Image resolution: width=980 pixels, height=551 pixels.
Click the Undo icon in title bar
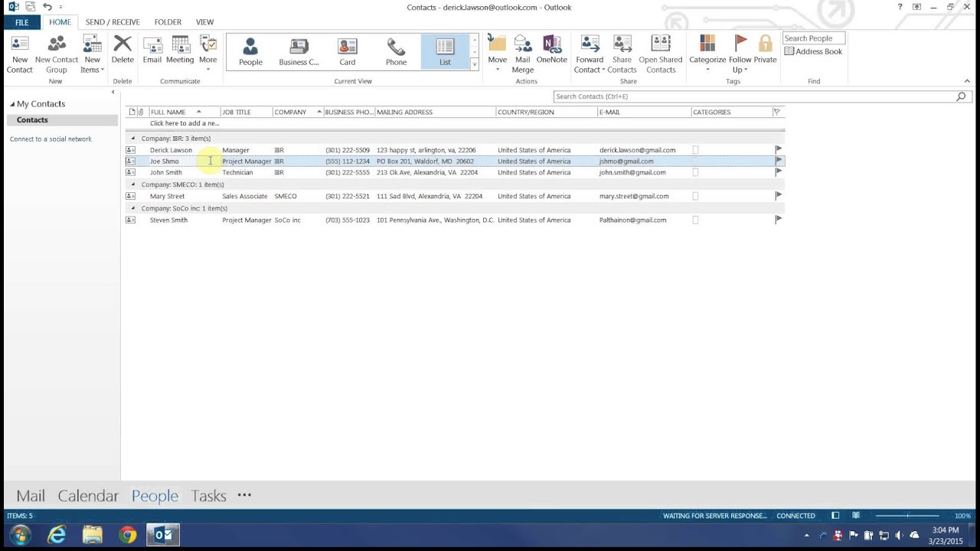pos(47,6)
